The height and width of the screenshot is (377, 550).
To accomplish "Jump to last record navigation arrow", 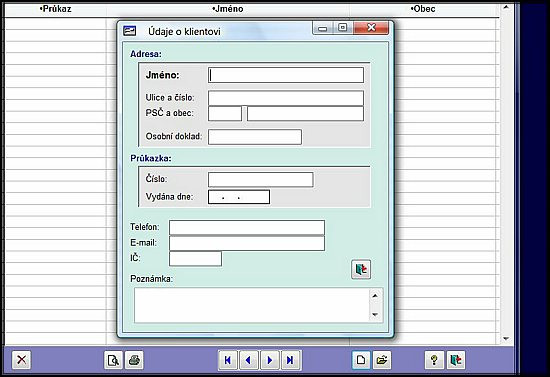I will point(290,360).
